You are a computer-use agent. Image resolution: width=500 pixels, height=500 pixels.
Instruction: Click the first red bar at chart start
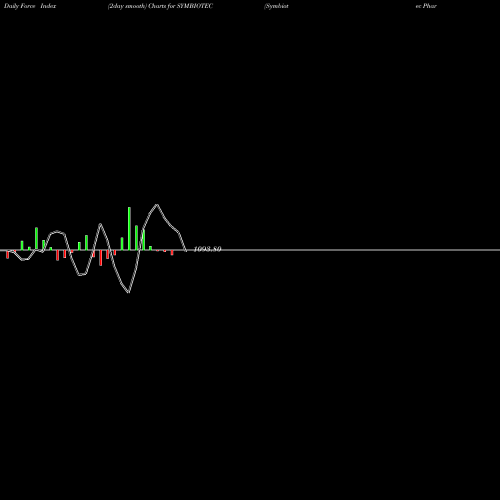click(8, 254)
